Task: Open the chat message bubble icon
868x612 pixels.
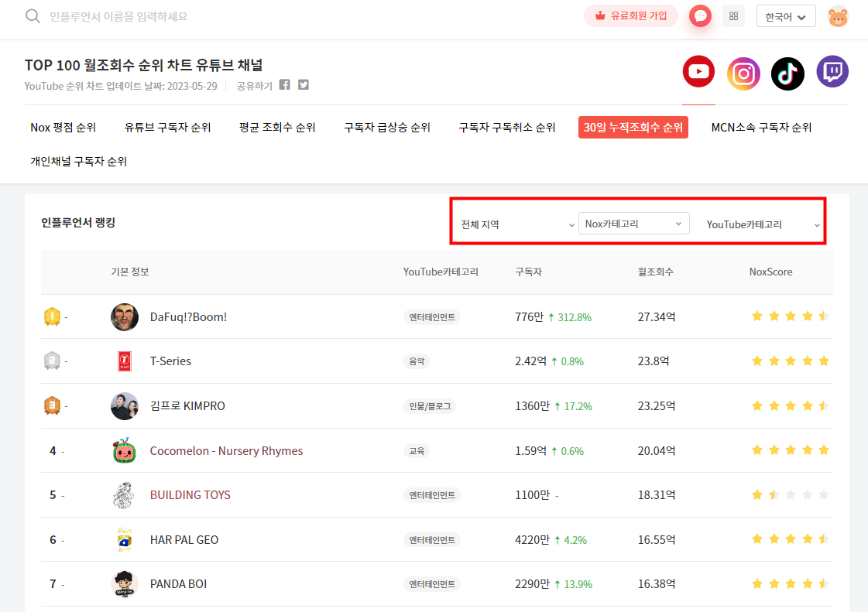Action: [700, 16]
